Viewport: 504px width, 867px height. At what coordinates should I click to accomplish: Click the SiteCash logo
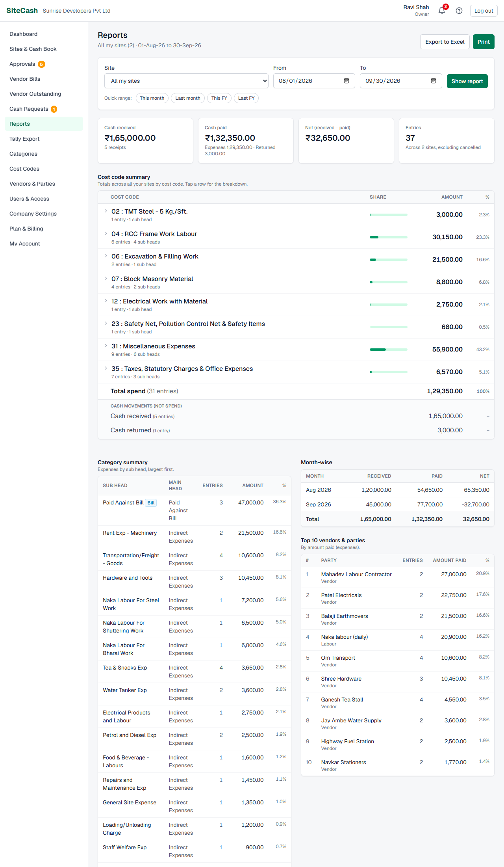tap(22, 11)
